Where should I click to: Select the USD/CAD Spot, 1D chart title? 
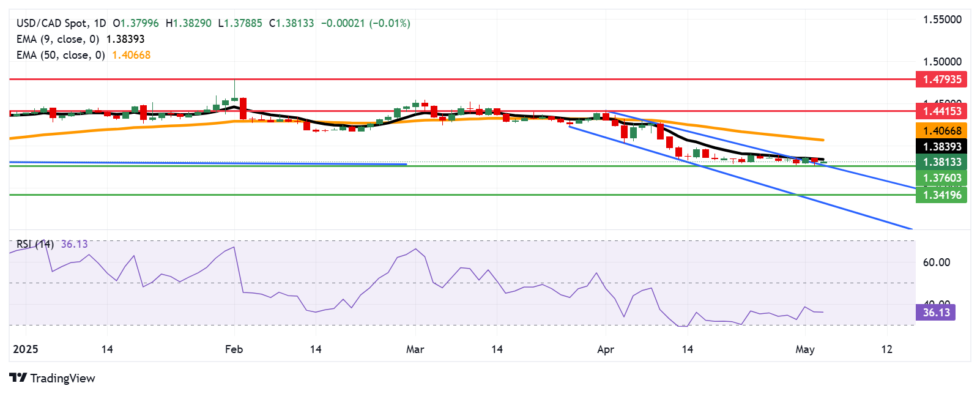coord(61,23)
